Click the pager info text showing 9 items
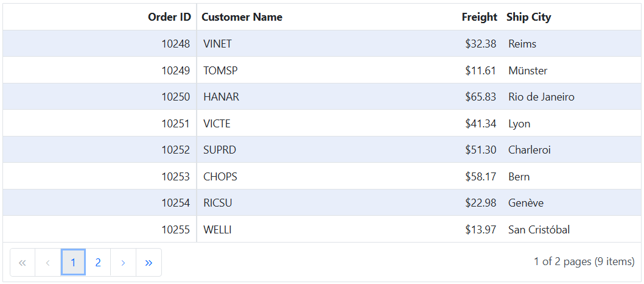Screen dimensions: 644x284 584,261
